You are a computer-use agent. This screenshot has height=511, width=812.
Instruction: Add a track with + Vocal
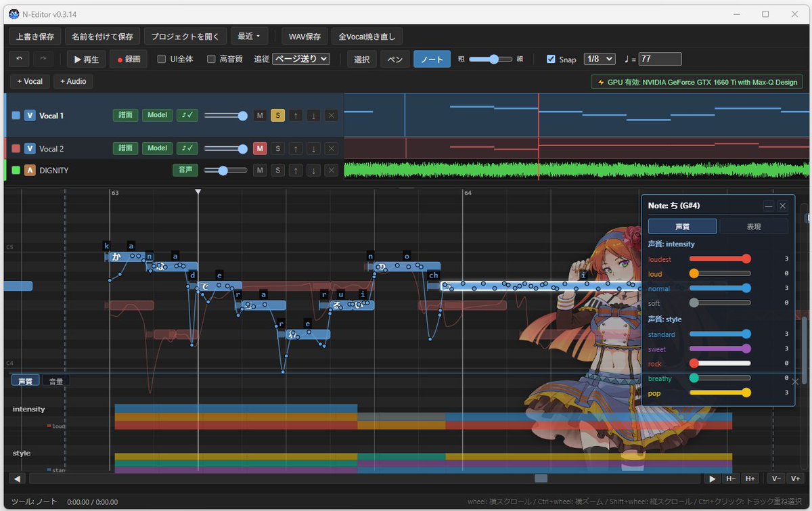tap(30, 81)
